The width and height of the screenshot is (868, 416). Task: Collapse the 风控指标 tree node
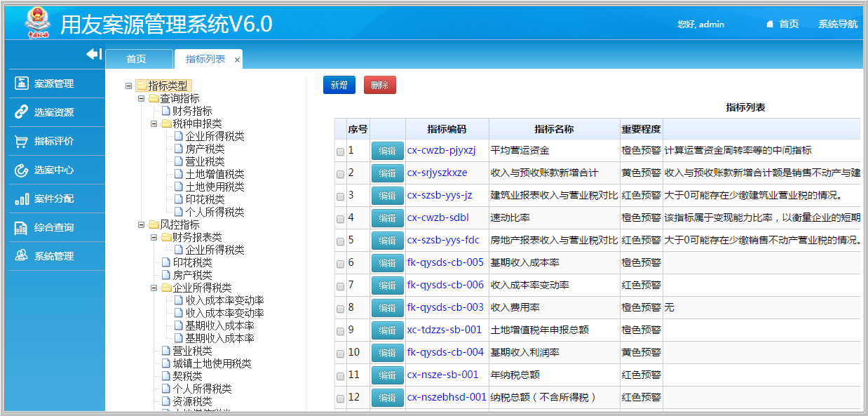141,224
